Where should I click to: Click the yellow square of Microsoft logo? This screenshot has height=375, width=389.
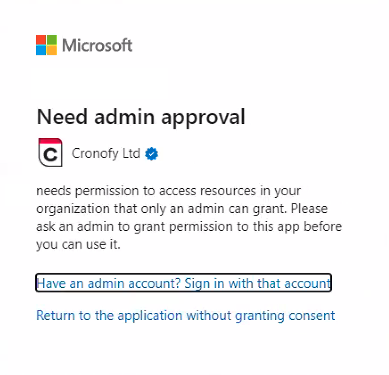pos(52,50)
